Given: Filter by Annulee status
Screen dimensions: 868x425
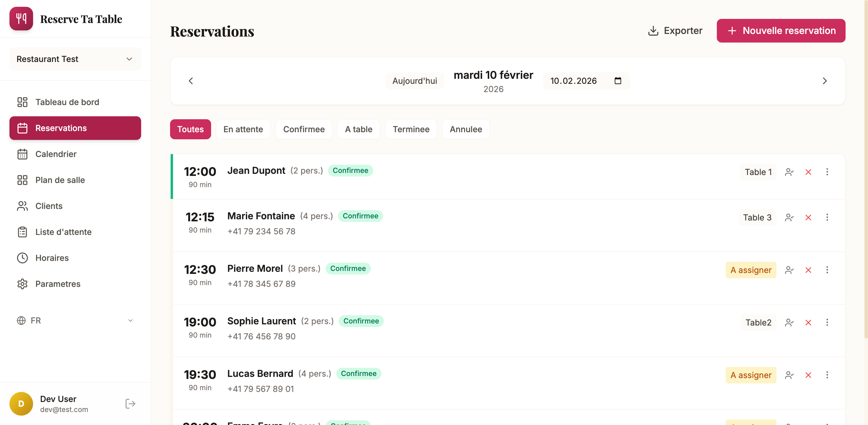Looking at the screenshot, I should tap(466, 129).
